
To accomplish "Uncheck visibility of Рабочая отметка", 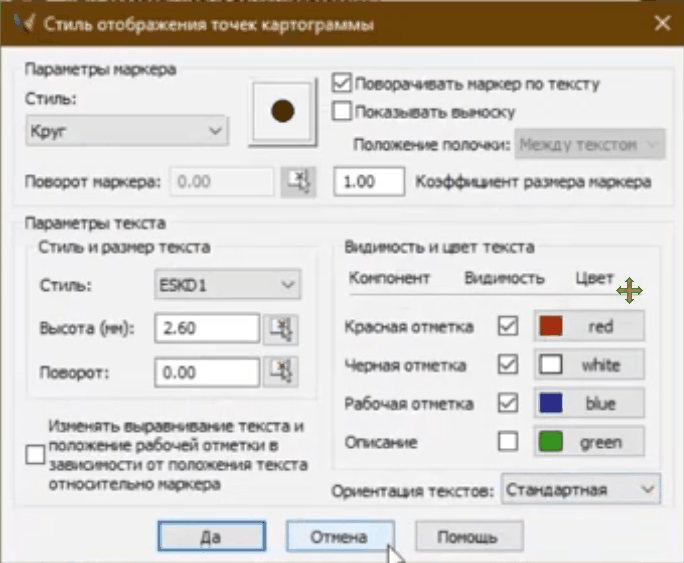I will pyautogui.click(x=509, y=403).
